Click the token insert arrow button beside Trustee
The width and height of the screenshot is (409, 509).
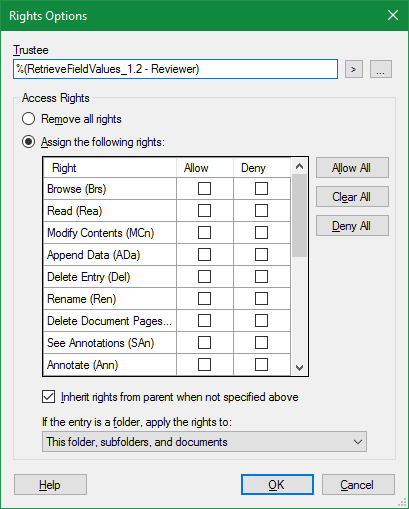[354, 69]
